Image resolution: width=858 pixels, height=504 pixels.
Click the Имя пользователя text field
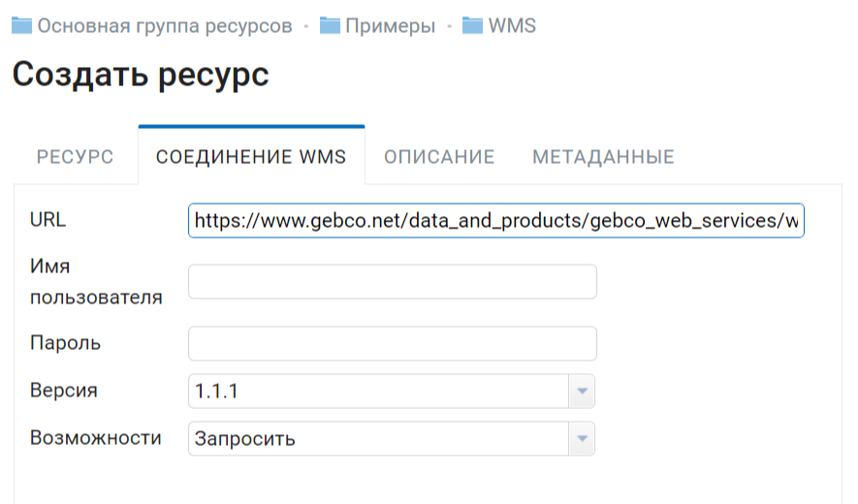click(393, 282)
